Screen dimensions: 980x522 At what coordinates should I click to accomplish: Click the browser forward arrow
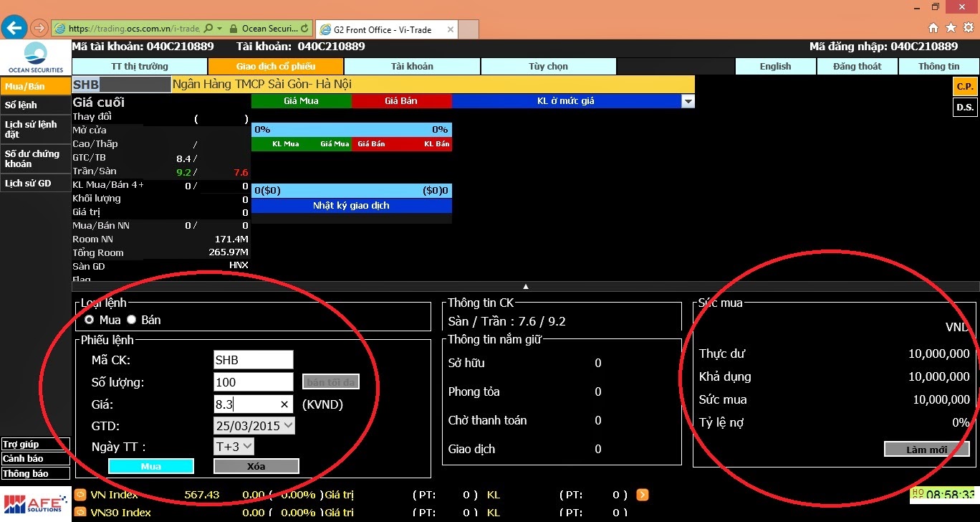pos(39,29)
